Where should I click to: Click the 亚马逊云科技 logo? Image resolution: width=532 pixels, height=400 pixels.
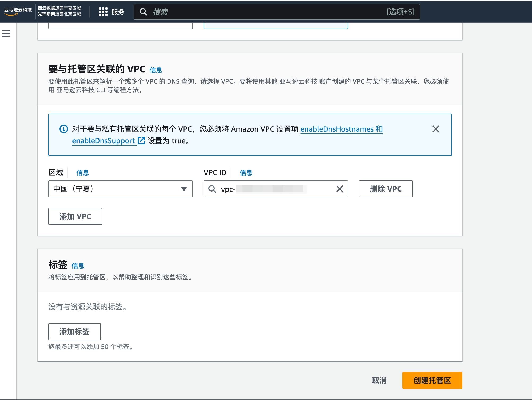tap(18, 11)
